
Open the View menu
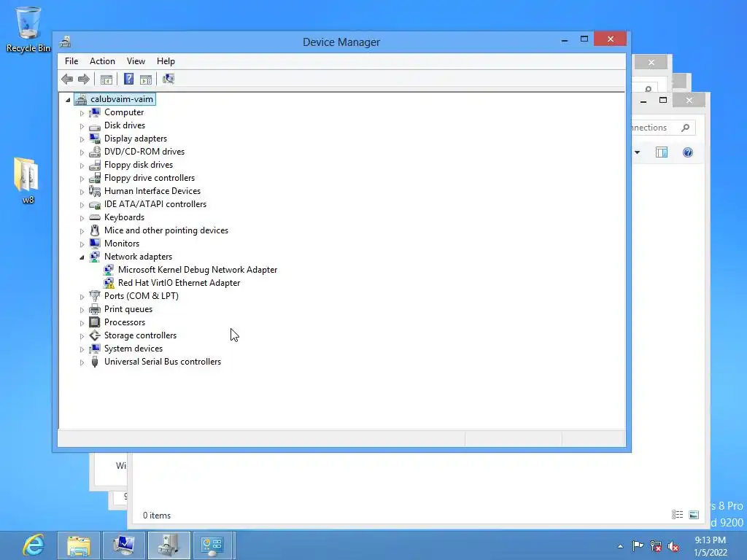point(136,61)
